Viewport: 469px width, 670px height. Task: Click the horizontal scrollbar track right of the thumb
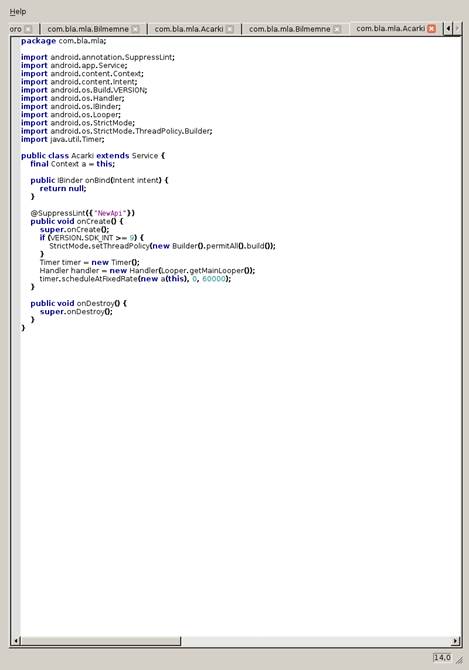316,641
